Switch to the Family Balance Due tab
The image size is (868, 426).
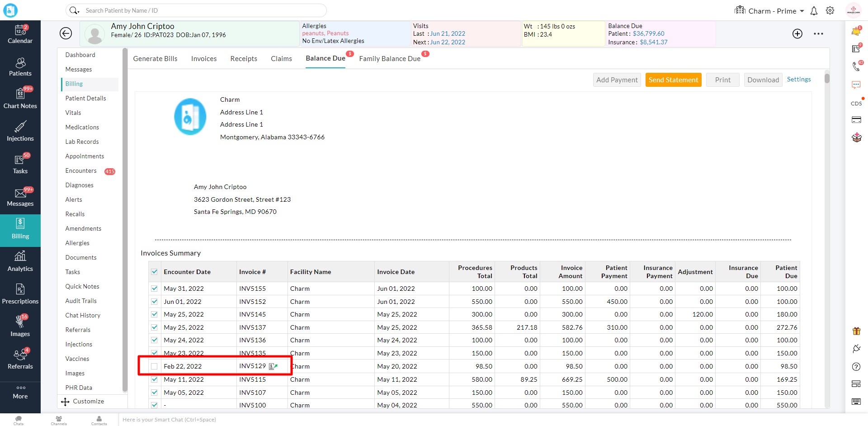[x=390, y=59]
